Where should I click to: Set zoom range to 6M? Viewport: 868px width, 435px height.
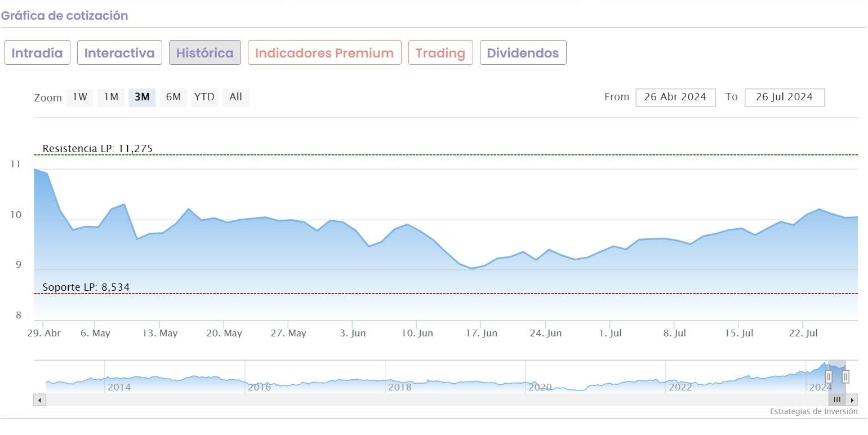click(173, 97)
